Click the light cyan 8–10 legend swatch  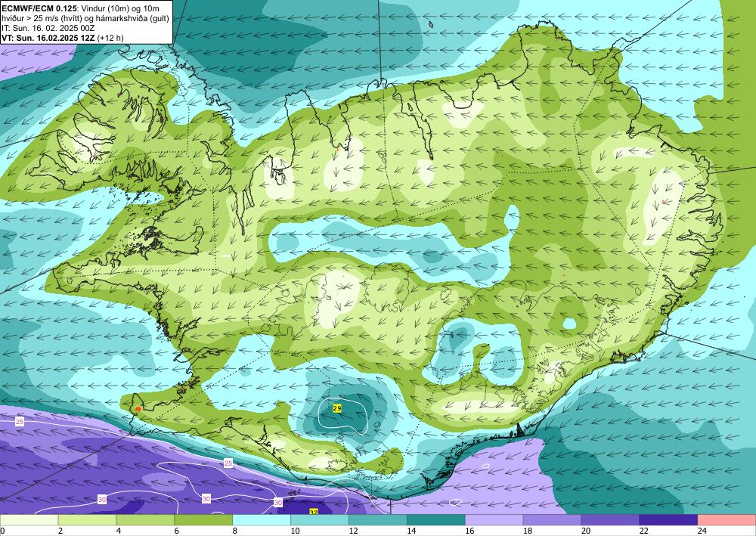point(262,520)
